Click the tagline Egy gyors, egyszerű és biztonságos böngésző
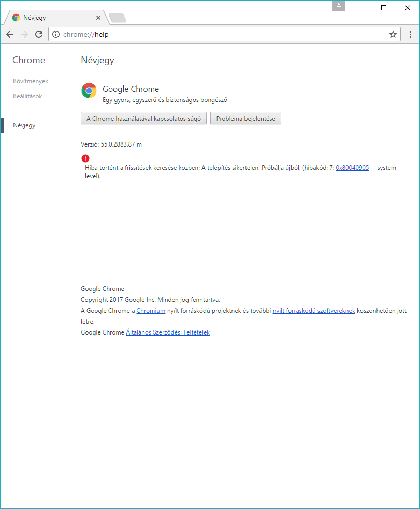Image resolution: width=420 pixels, height=509 pixels. [165, 100]
